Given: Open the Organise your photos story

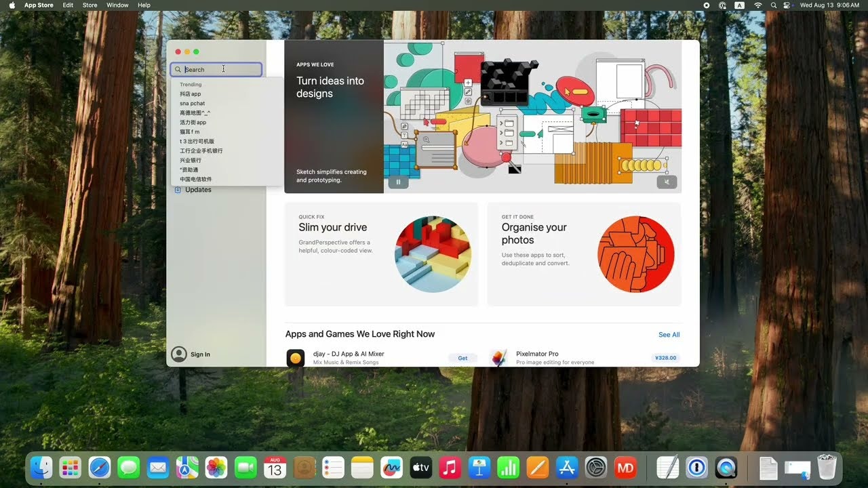Looking at the screenshot, I should (584, 254).
